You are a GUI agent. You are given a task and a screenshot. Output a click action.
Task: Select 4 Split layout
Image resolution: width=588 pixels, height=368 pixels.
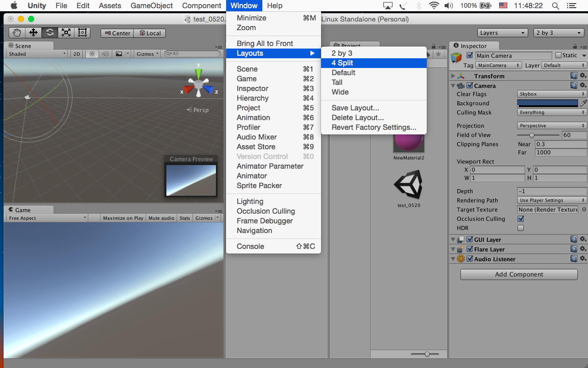pos(374,63)
